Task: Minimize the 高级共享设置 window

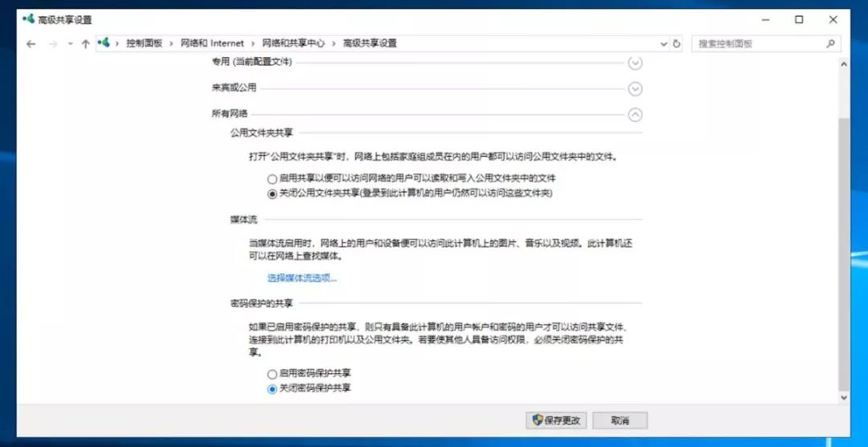Action: click(x=766, y=19)
